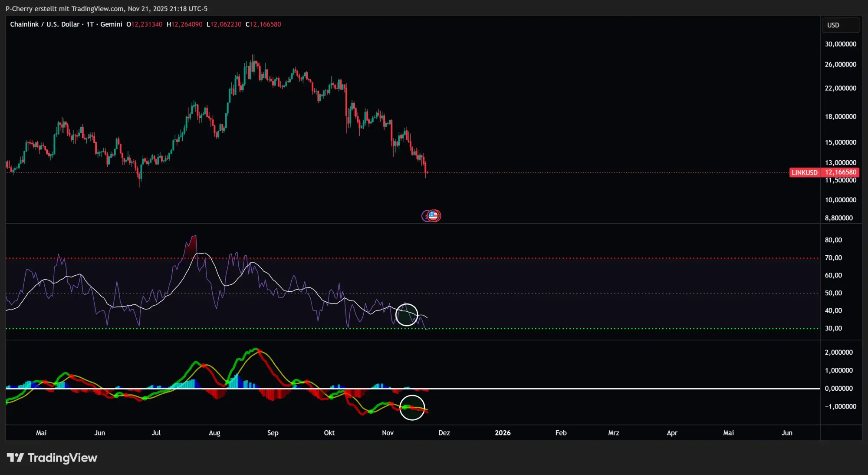Click the TradingView logo at bottom left
This screenshot has height=475, width=868.
[x=52, y=458]
